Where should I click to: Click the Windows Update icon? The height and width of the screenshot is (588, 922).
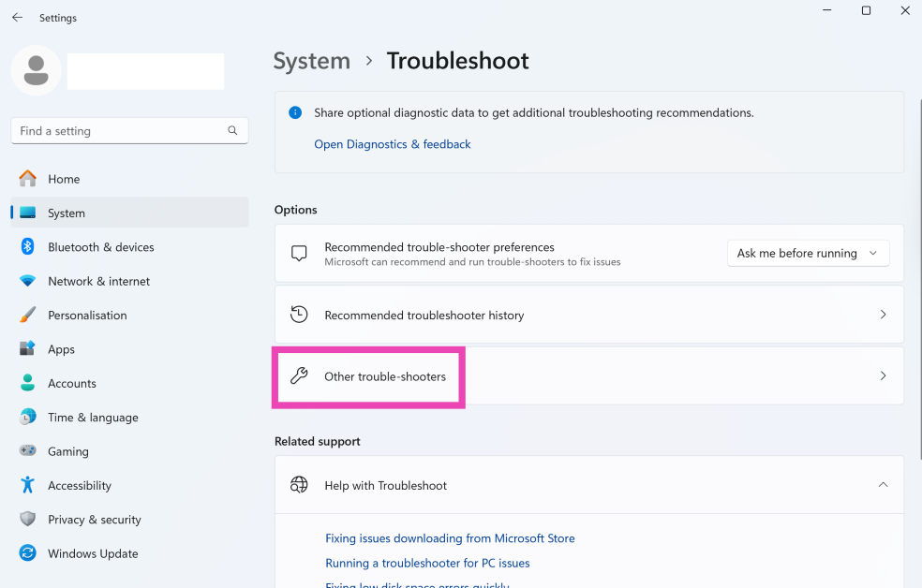click(28, 553)
